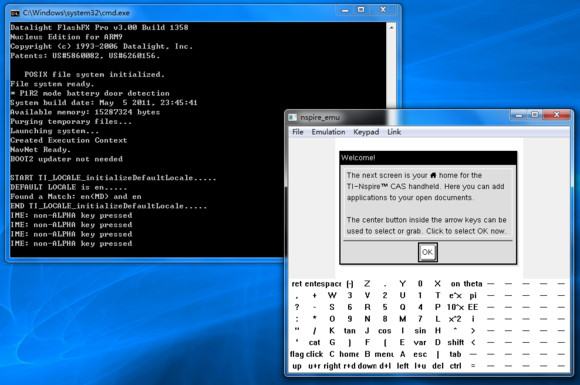580x385 pixels.
Task: Click the 'ctrl' key on keypad
Action: pyautogui.click(x=455, y=366)
